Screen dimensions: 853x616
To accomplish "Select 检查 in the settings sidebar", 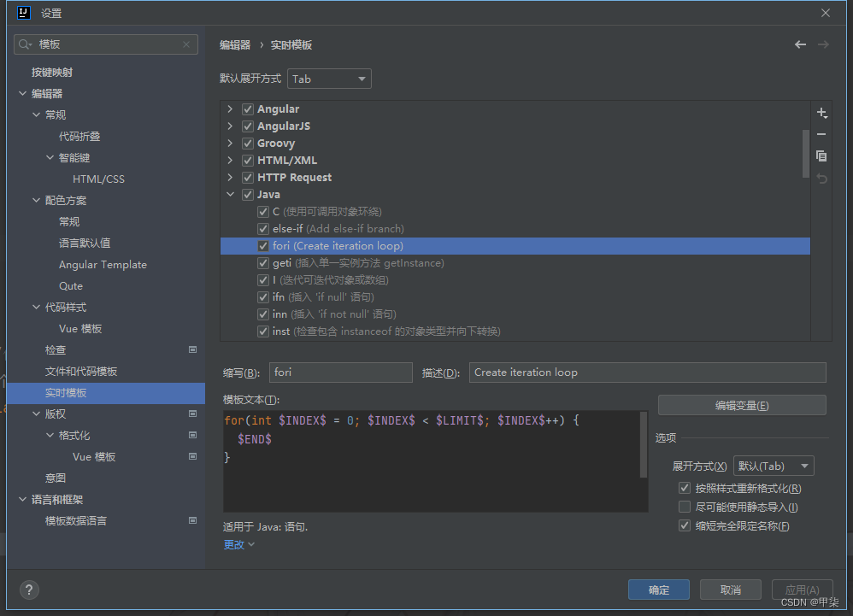I will (54, 349).
